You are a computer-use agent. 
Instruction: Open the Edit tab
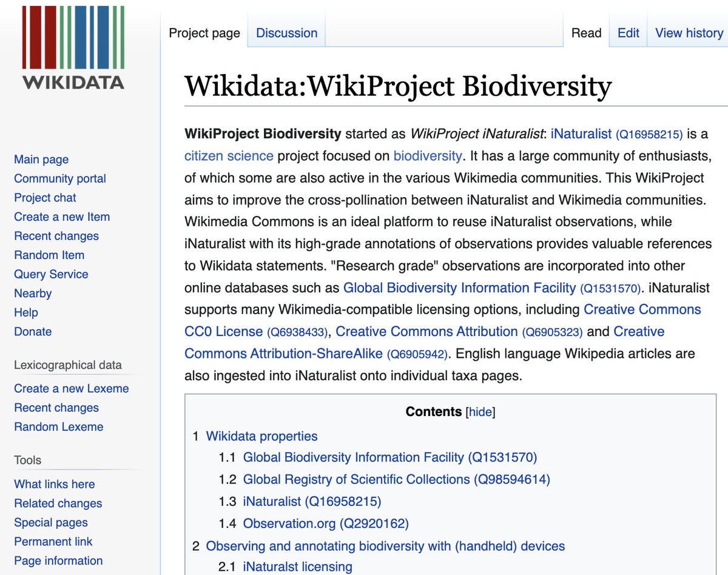(628, 33)
